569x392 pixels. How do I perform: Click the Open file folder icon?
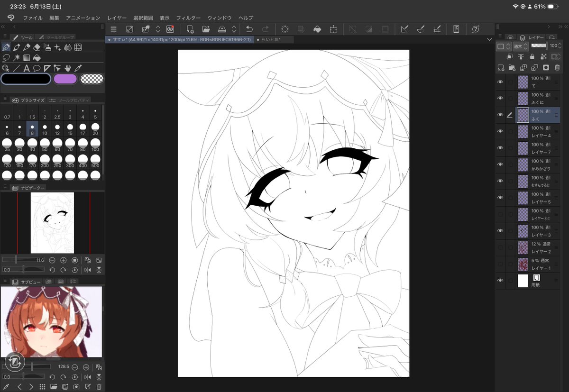206,29
